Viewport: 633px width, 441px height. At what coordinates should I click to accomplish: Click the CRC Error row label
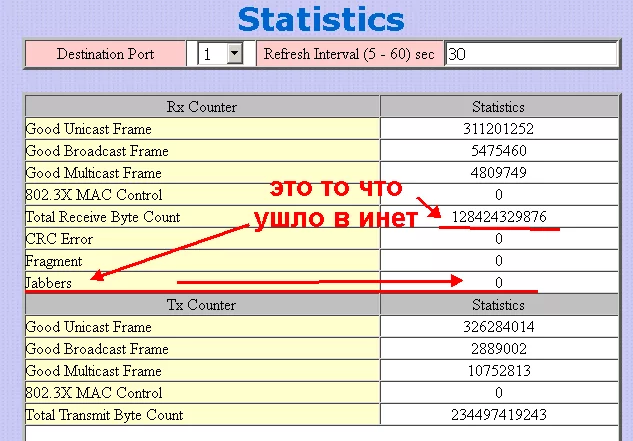pos(59,239)
